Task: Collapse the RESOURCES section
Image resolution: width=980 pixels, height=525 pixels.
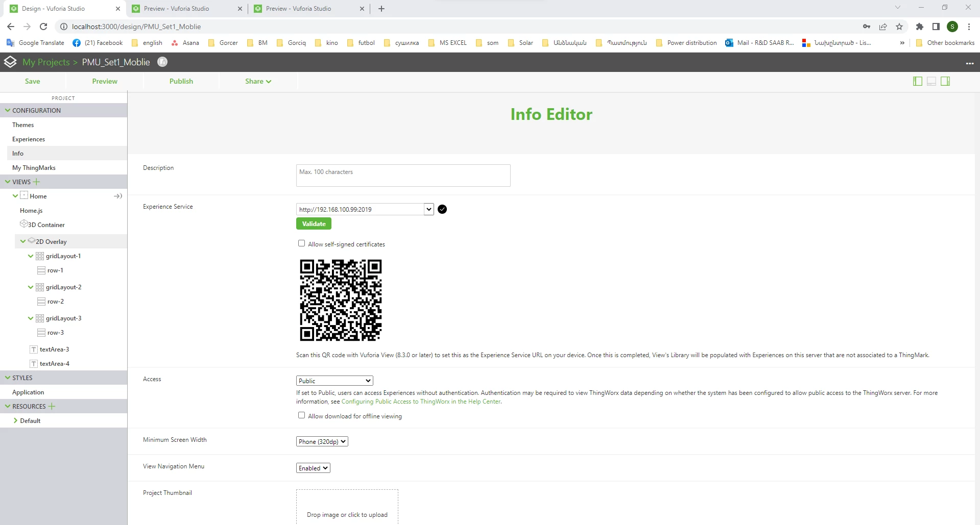Action: pyautogui.click(x=8, y=406)
